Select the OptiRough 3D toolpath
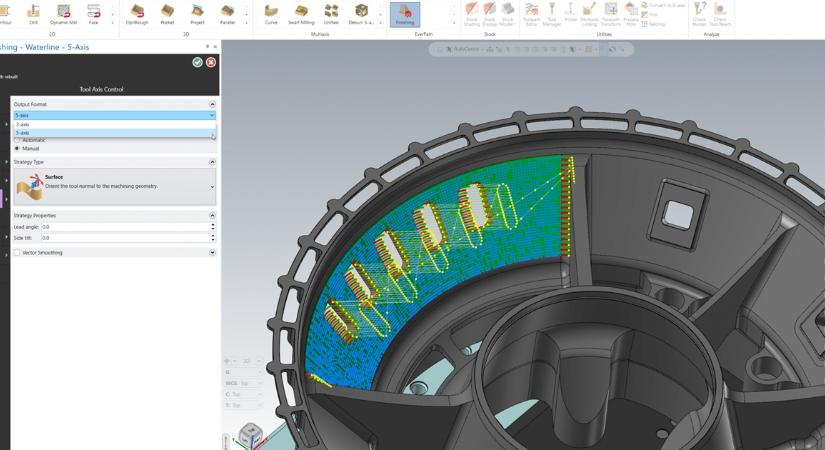Screen dimensions: 825x450 [137, 14]
